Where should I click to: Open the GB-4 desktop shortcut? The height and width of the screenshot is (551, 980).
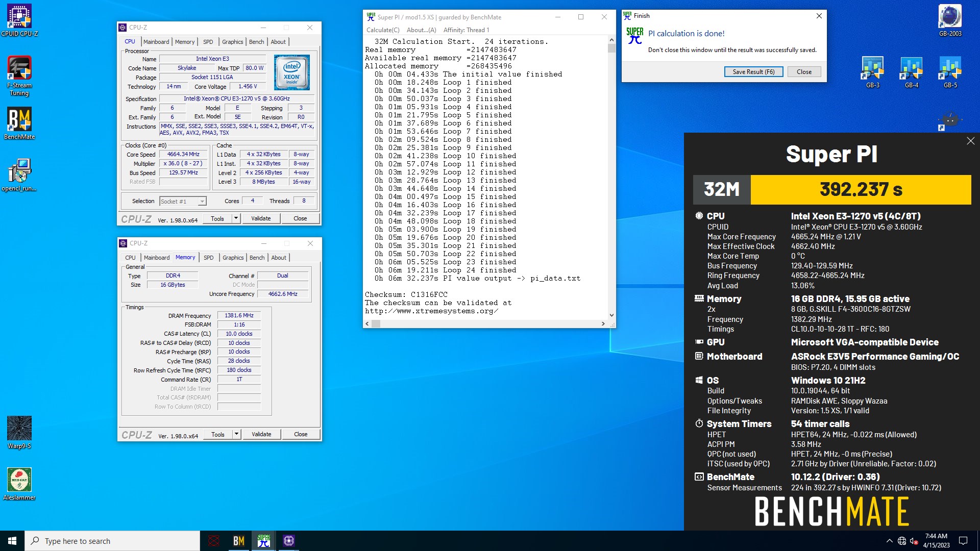click(912, 72)
